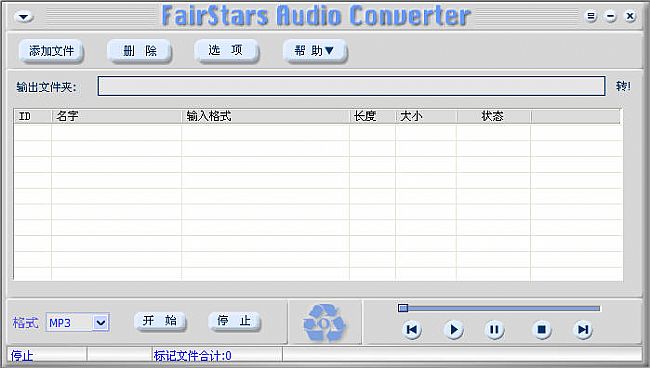Open the title bar dropdown menu arrow

[24, 17]
